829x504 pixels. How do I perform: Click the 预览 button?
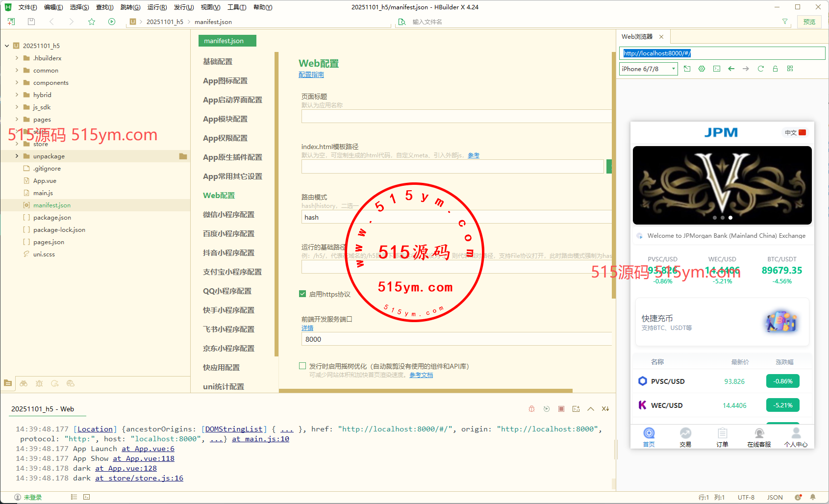pyautogui.click(x=809, y=22)
